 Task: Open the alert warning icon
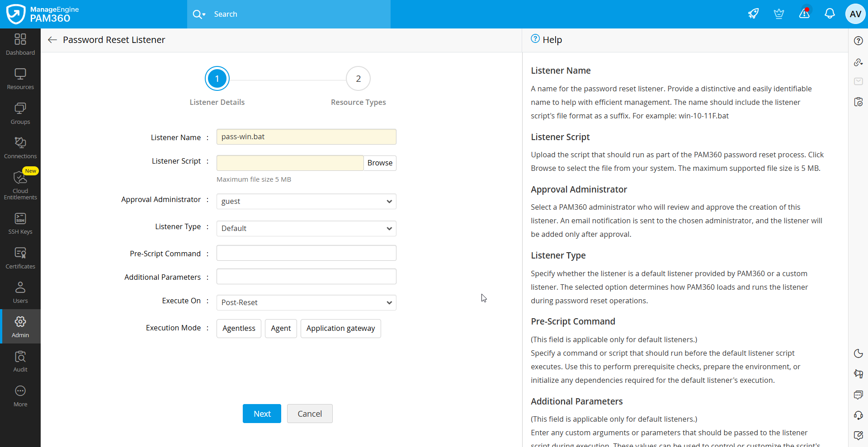coord(804,13)
